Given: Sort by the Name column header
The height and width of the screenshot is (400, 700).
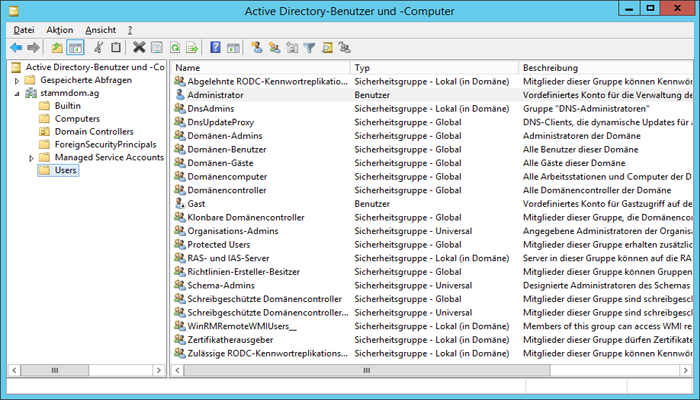Looking at the screenshot, I should tap(260, 67).
